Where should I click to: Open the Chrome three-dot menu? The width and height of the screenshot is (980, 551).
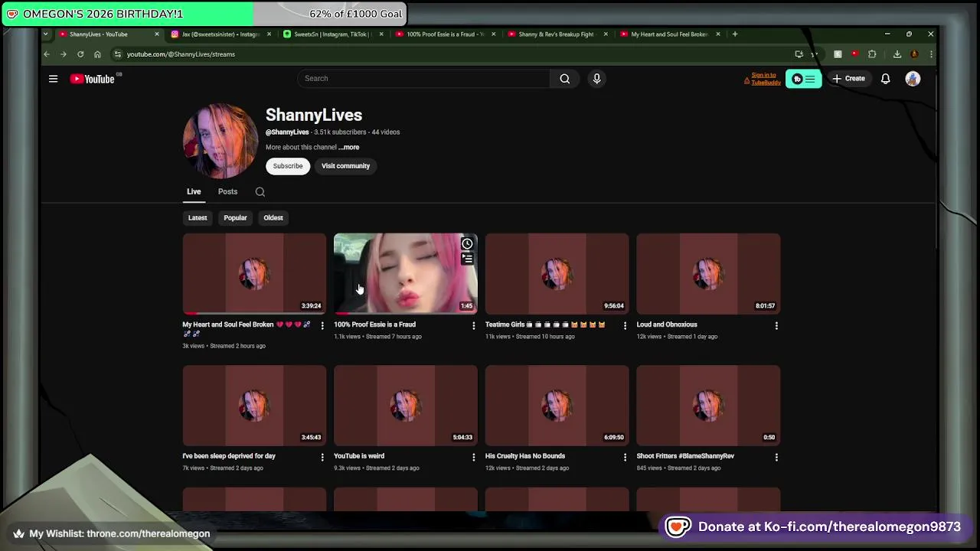coord(931,54)
